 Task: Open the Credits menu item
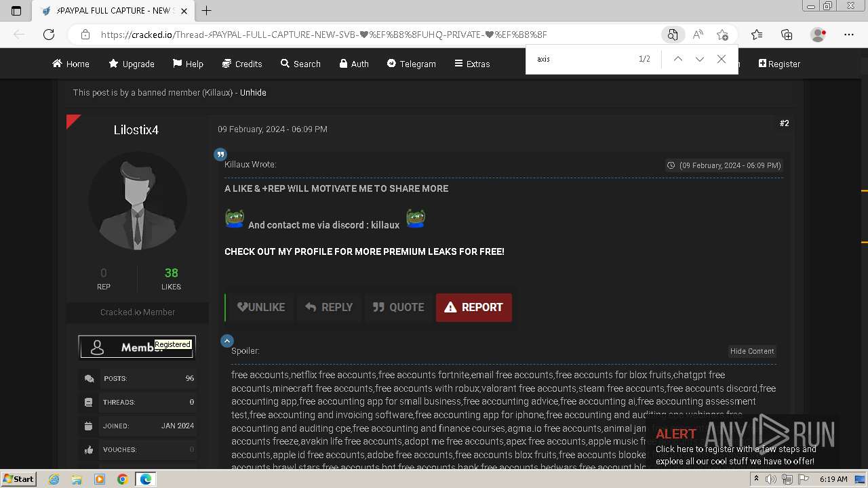click(242, 64)
